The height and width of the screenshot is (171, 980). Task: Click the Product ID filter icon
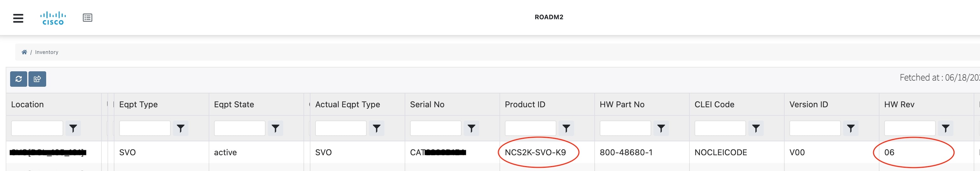566,128
